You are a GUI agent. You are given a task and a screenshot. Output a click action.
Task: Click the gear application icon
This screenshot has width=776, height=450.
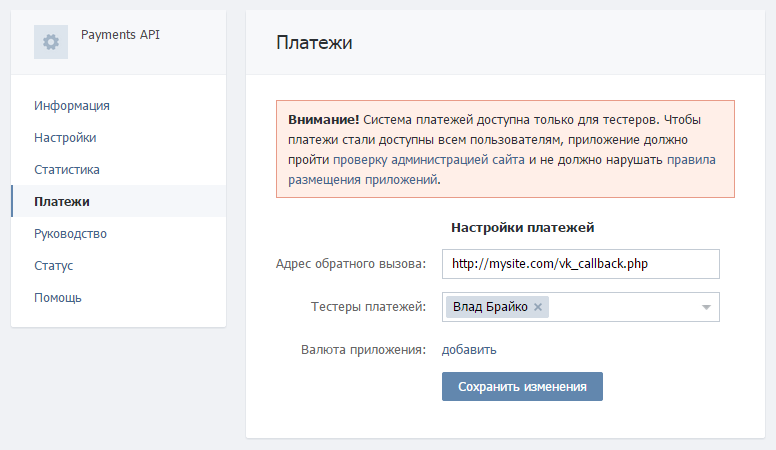[51, 42]
